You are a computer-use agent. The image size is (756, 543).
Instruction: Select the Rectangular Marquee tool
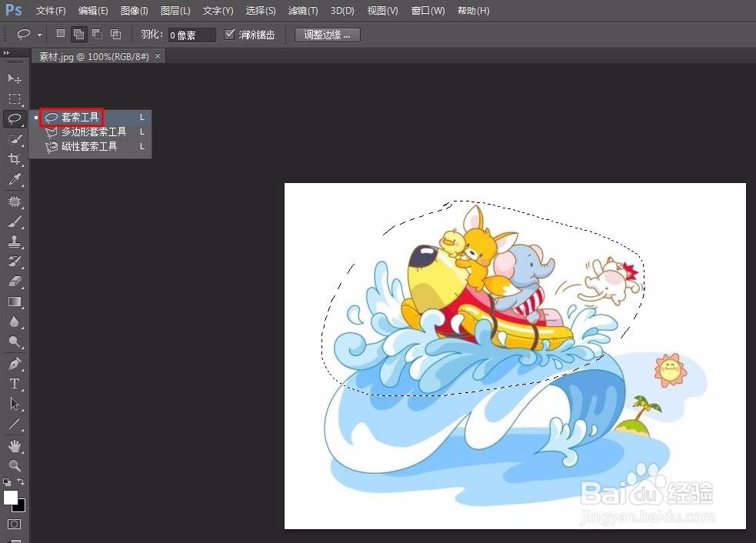coord(15,99)
